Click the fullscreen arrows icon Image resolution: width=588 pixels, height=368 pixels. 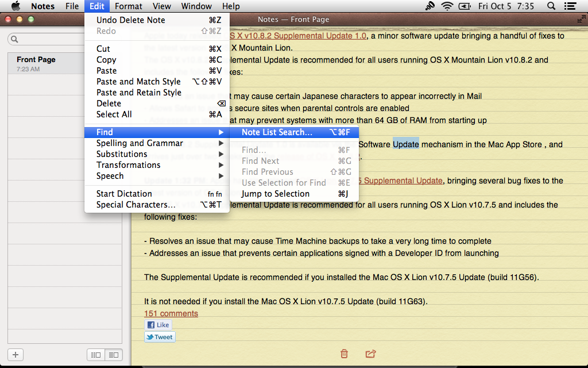point(581,19)
